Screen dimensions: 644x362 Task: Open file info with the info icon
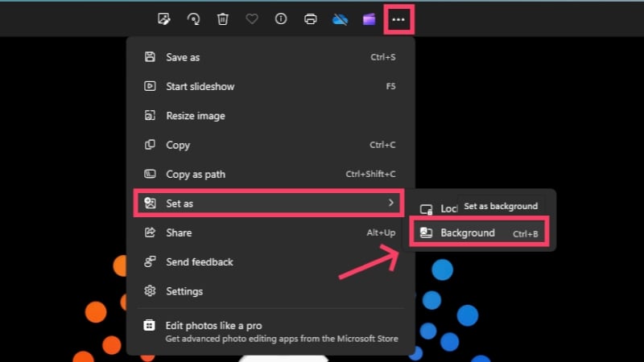pos(281,19)
